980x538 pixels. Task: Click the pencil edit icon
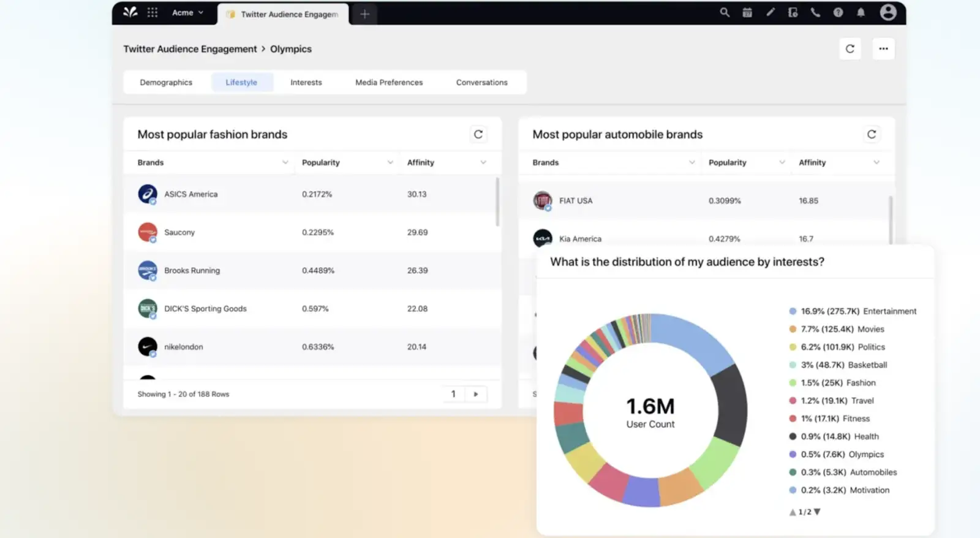pyautogui.click(x=771, y=12)
